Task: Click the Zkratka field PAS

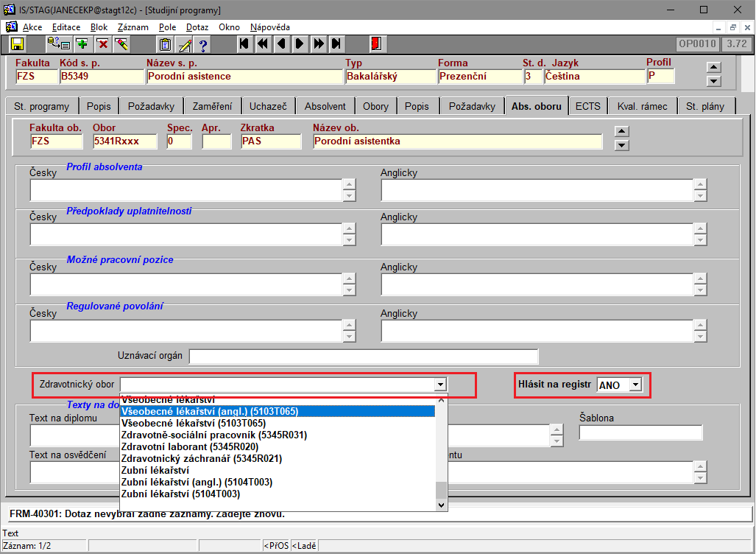Action: (x=271, y=141)
